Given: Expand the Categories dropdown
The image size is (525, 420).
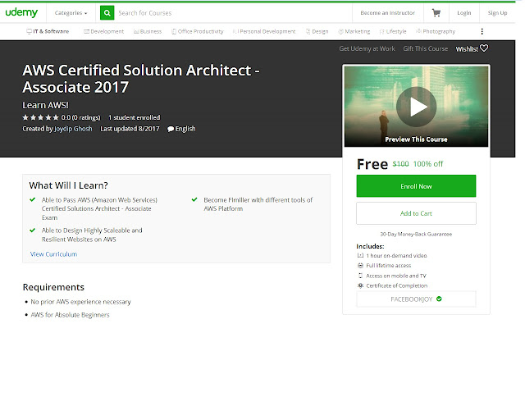Looking at the screenshot, I should coord(71,13).
